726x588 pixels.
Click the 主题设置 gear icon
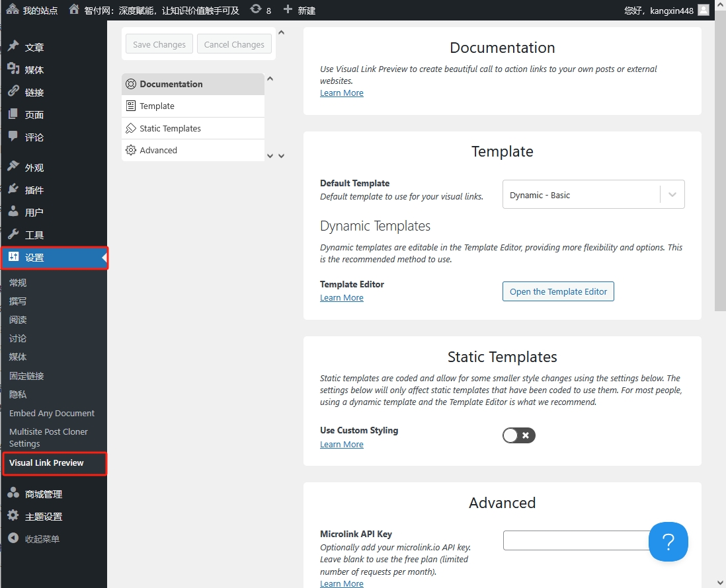[x=13, y=515]
